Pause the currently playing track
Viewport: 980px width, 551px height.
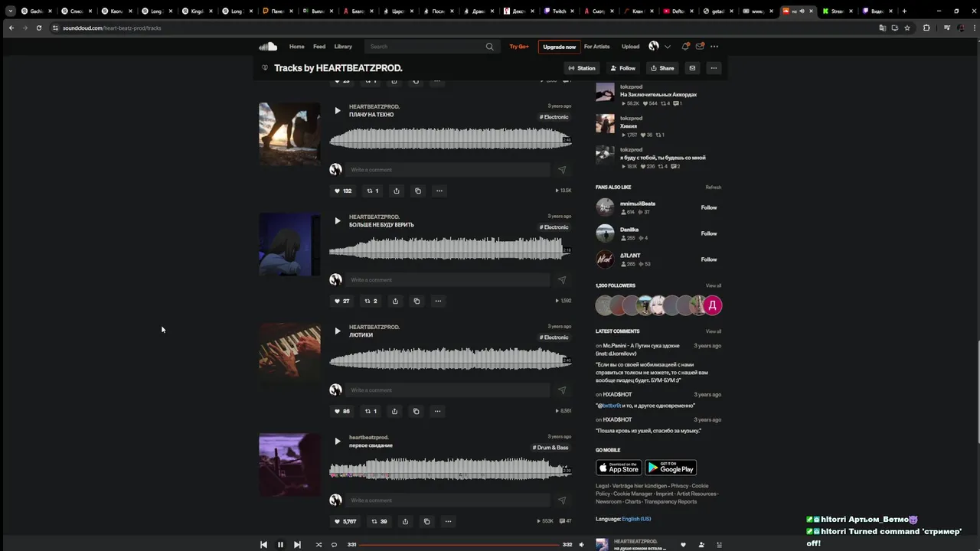point(280,545)
